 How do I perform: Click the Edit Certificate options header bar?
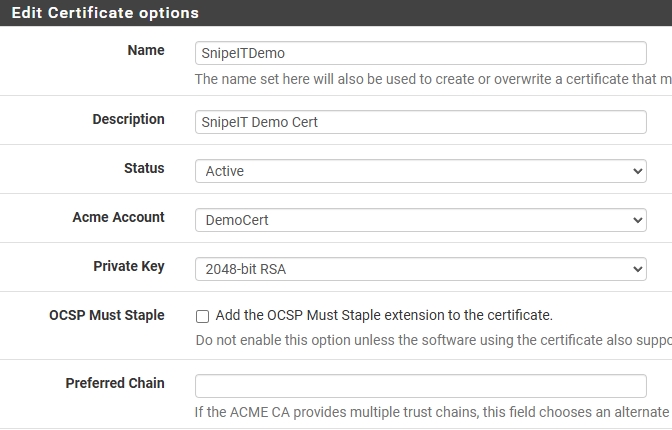coord(336,13)
